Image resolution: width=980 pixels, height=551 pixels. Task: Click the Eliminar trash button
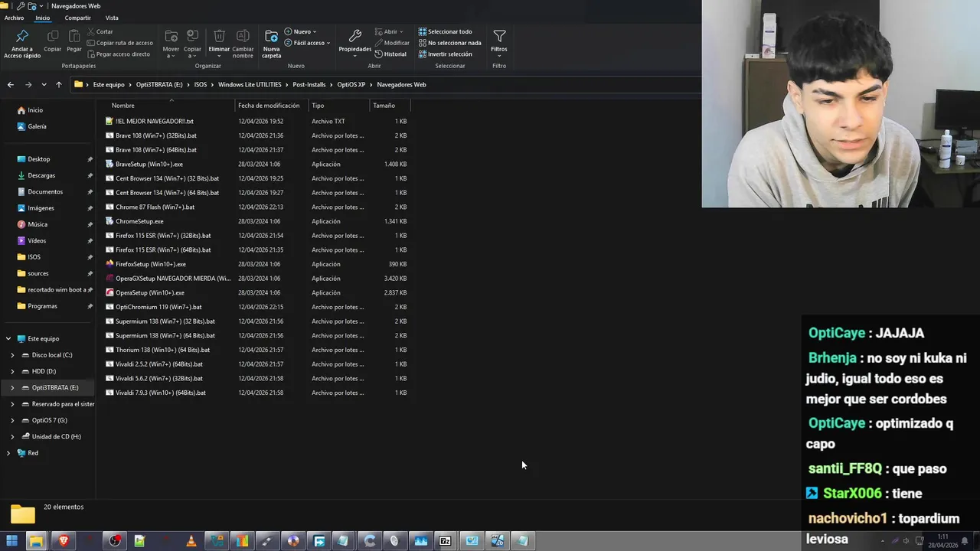tap(219, 44)
